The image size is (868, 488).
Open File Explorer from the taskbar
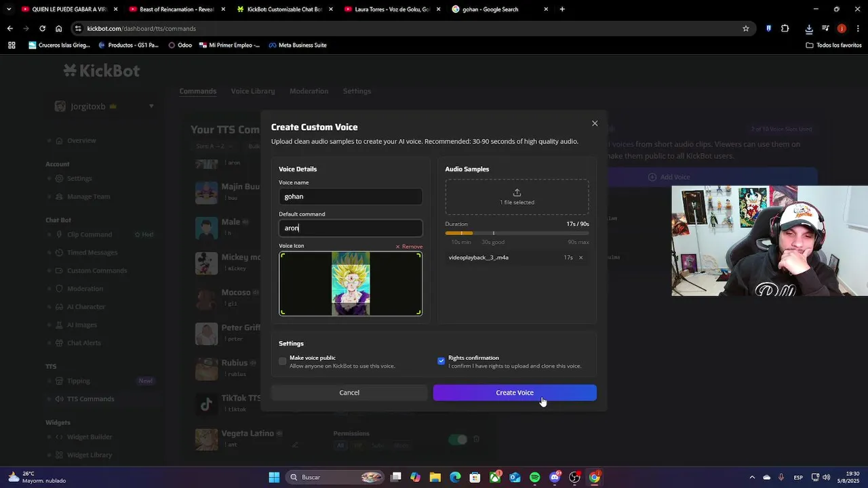[435, 477]
